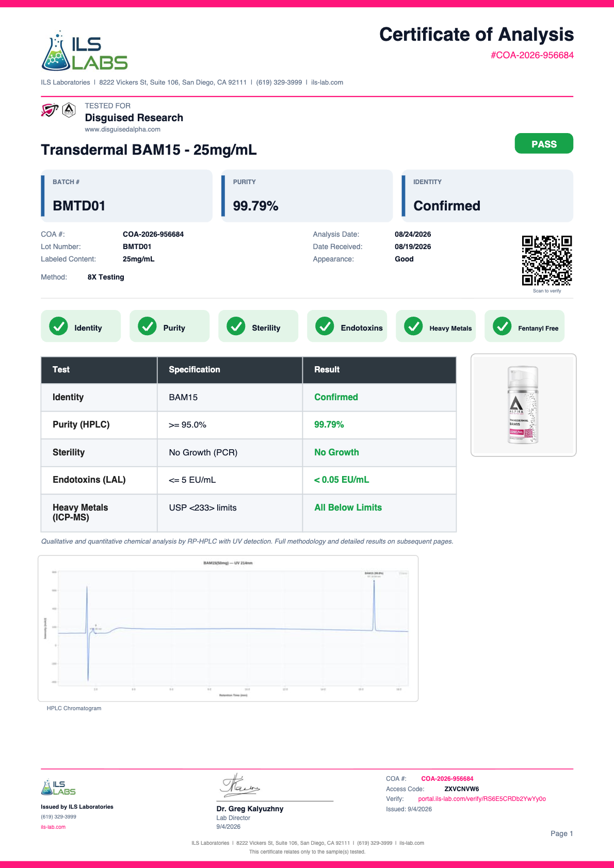Click the 'Scan to verify' caption
Image resolution: width=614 pixels, height=868 pixels.
coord(547,291)
